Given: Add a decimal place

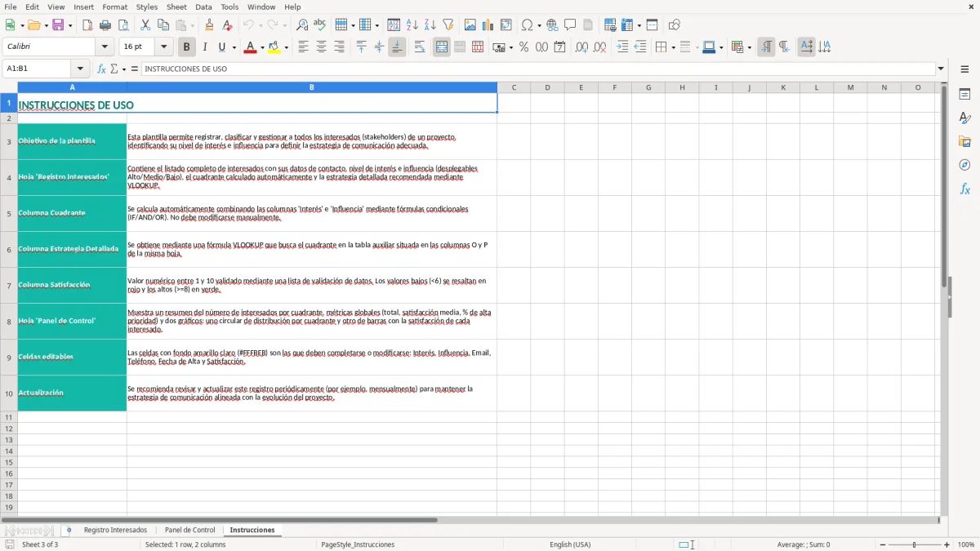Looking at the screenshot, I should (x=581, y=47).
